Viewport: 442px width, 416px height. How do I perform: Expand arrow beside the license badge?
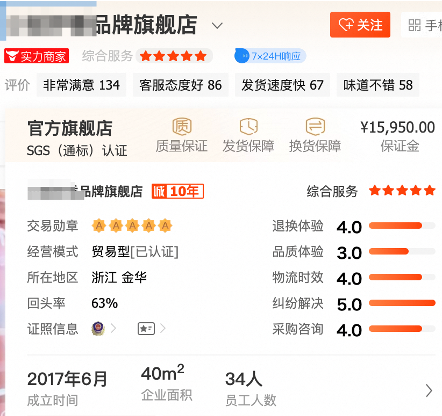pos(114,329)
